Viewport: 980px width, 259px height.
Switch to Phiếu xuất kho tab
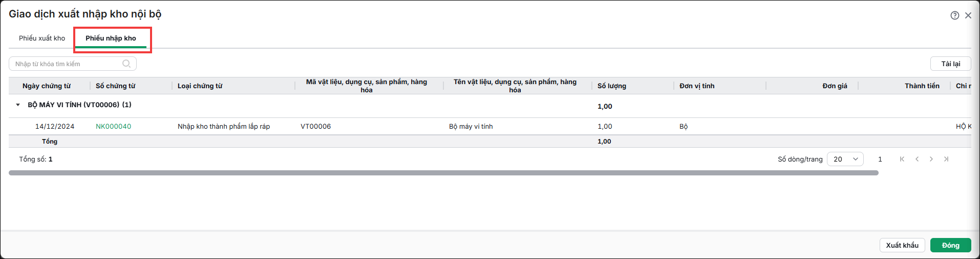pos(42,38)
